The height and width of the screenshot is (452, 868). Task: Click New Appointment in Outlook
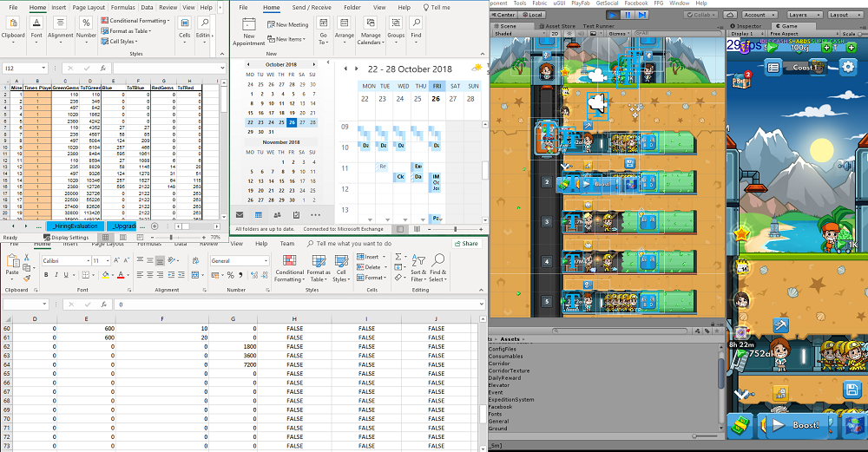coord(248,31)
